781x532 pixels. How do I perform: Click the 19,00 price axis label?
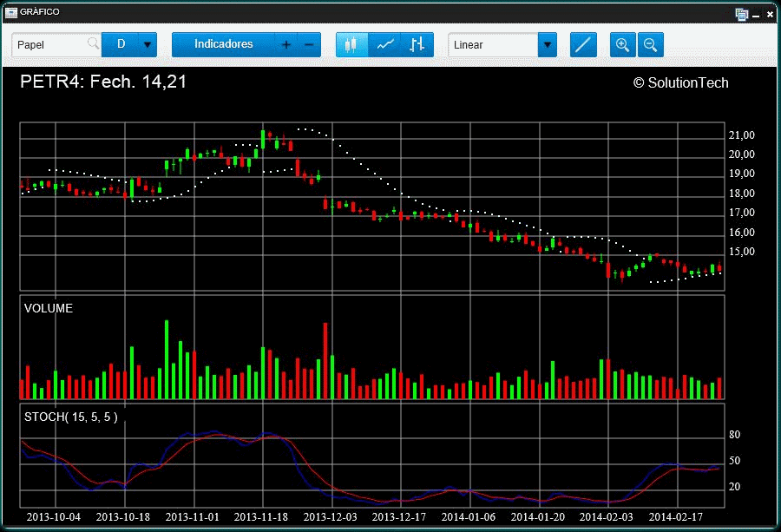(742, 174)
